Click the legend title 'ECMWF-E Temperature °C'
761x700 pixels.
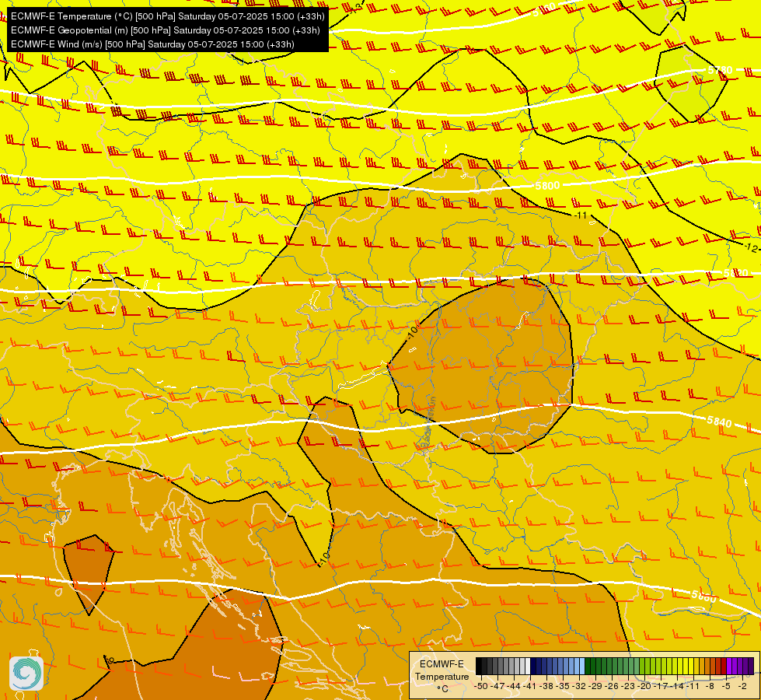pos(442,676)
